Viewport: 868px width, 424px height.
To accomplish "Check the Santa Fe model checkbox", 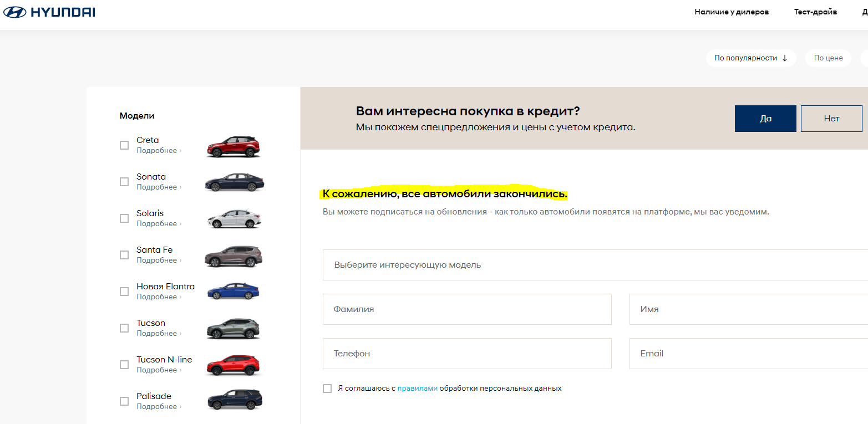I will click(x=124, y=255).
